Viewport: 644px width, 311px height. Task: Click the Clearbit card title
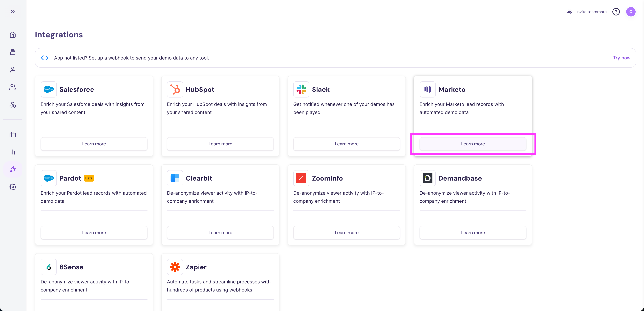click(x=199, y=178)
